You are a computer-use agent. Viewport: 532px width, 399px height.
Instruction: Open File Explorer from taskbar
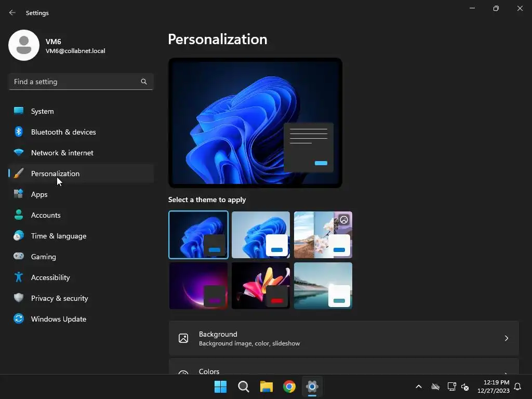267,387
